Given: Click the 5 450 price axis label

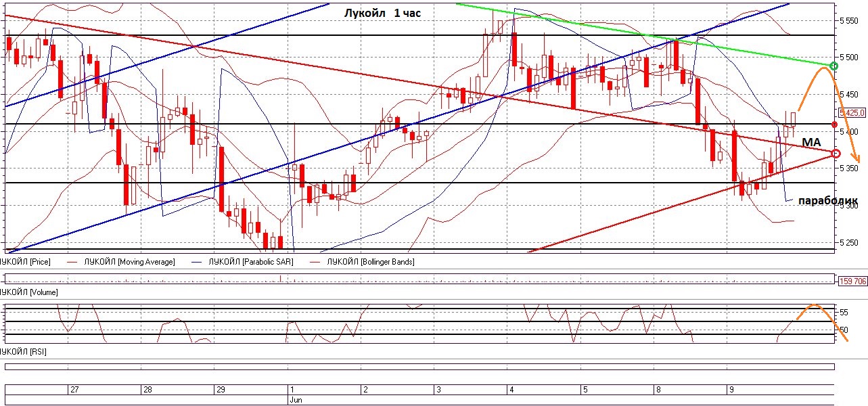Looking at the screenshot, I should point(849,95).
